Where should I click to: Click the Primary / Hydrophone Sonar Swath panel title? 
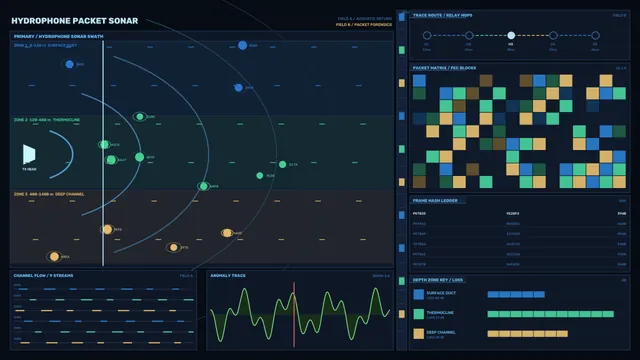[58, 36]
